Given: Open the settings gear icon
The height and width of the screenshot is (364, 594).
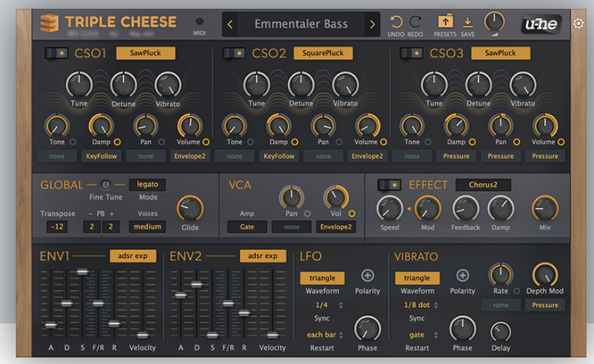Looking at the screenshot, I should click(578, 24).
